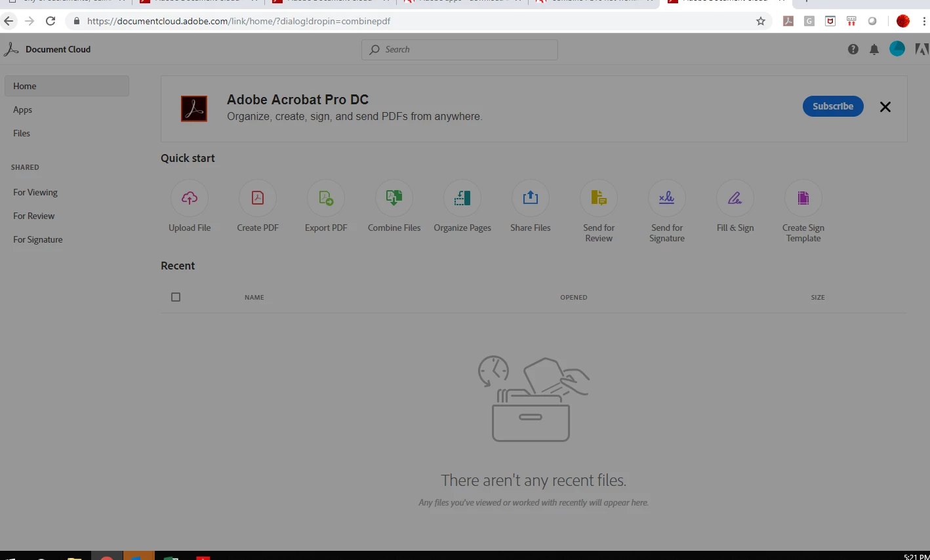Screen dimensions: 930x560
Task: Open the Create Sign Template tool
Action: click(x=803, y=198)
